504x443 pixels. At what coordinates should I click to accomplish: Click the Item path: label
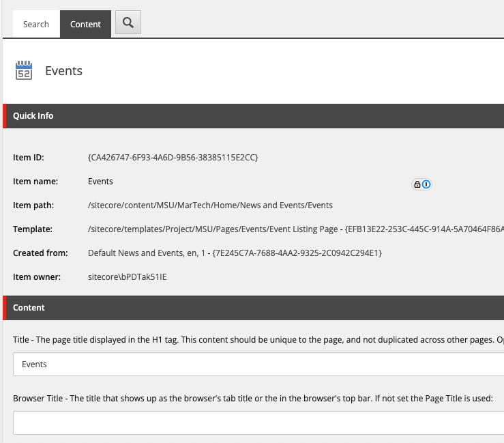pos(33,205)
